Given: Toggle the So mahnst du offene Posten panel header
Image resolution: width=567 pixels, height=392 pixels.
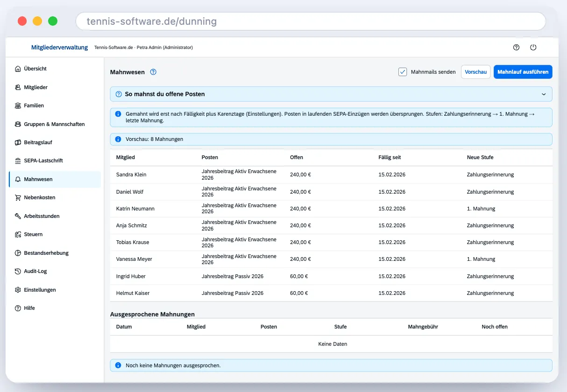Looking at the screenshot, I should pyautogui.click(x=331, y=94).
